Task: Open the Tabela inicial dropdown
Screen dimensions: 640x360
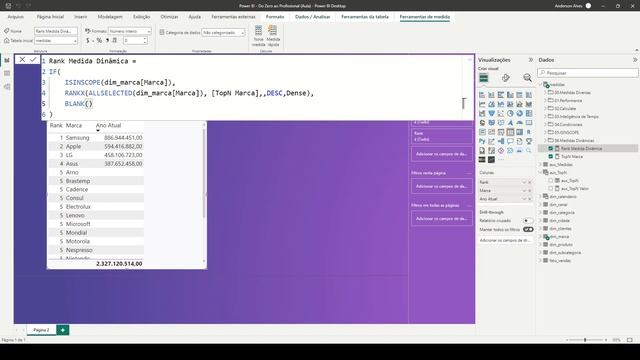Action: click(x=56, y=41)
